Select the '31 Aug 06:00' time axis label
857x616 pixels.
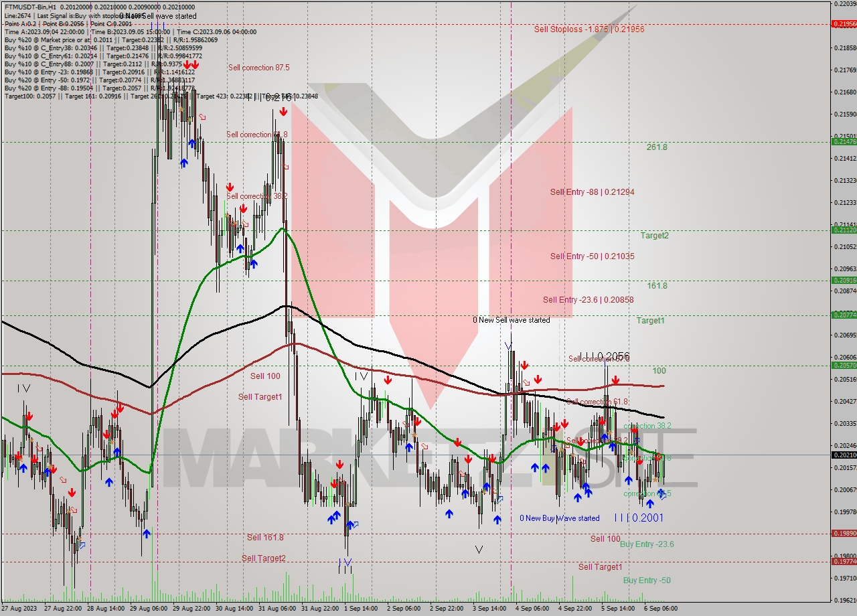pos(276,608)
